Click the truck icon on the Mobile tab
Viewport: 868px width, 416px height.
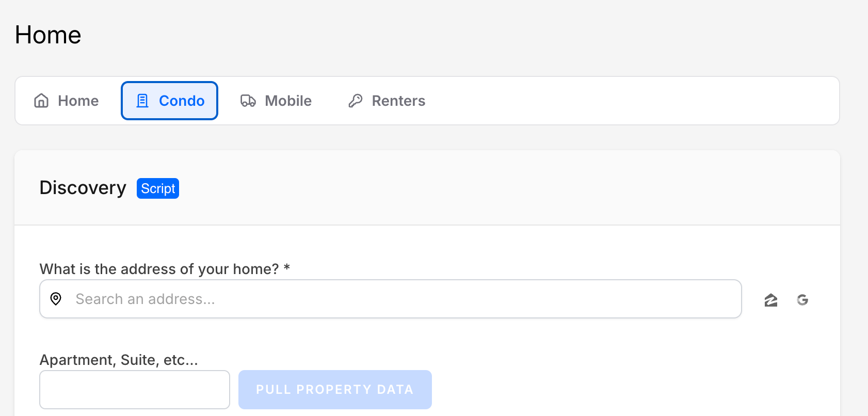pos(248,101)
